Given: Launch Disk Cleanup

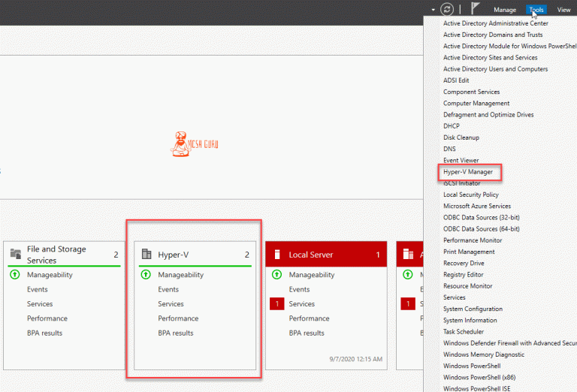Looking at the screenshot, I should pos(461,137).
